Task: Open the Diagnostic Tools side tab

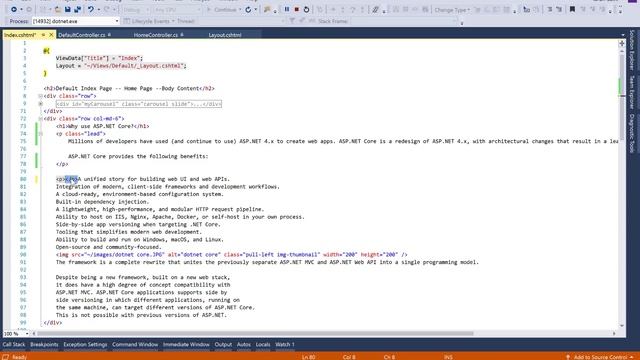Action: tap(632, 133)
